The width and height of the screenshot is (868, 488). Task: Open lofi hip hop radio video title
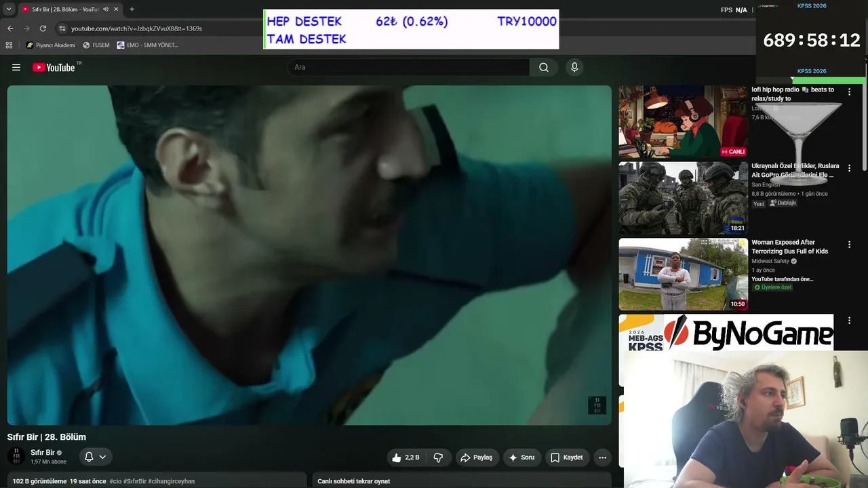point(793,94)
